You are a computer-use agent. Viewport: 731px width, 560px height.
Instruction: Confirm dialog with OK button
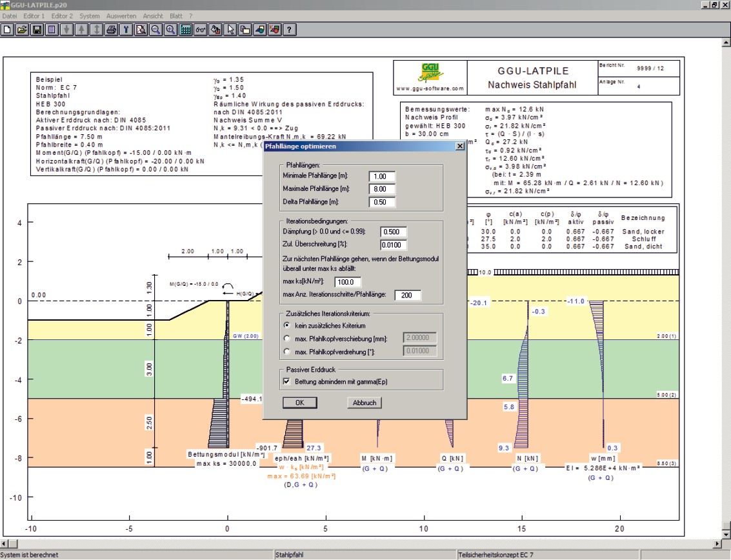pos(300,403)
